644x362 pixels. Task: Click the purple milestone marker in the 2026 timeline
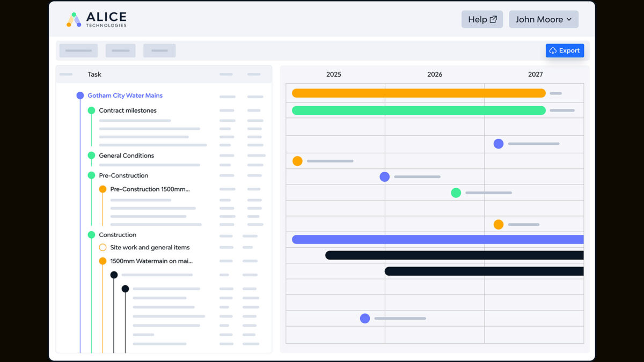(385, 176)
